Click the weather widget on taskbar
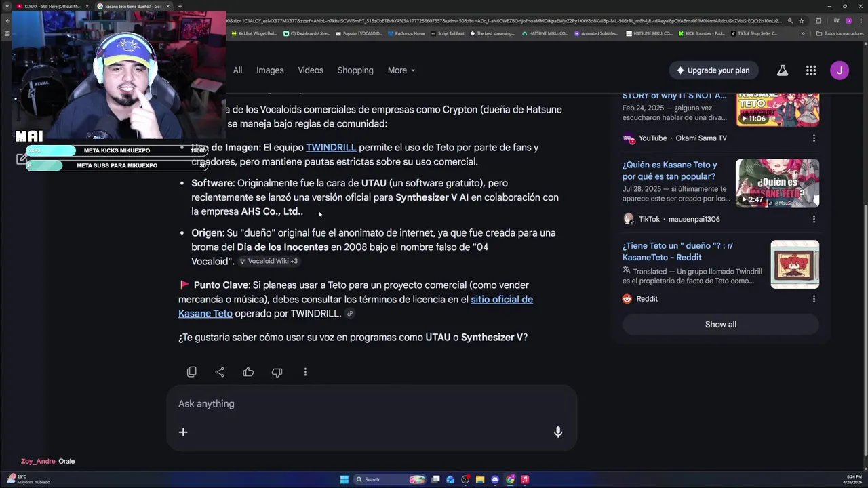Image resolution: width=868 pixels, height=488 pixels. coord(27,479)
